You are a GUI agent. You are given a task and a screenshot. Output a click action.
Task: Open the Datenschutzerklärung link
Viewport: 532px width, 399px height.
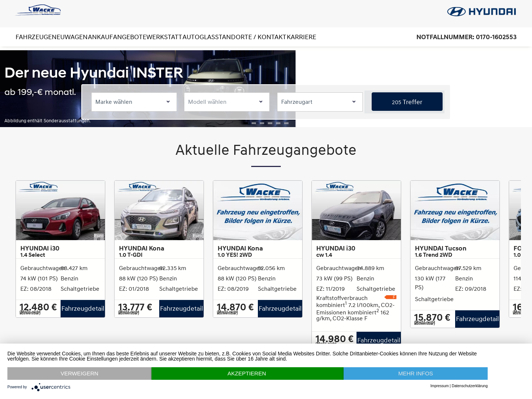[470, 386]
